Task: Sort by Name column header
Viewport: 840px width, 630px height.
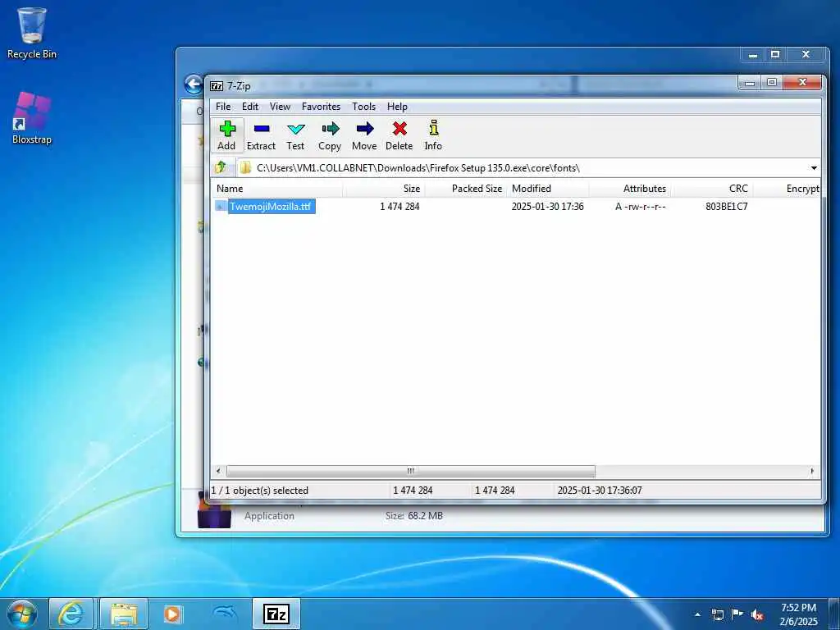Action: 277,189
